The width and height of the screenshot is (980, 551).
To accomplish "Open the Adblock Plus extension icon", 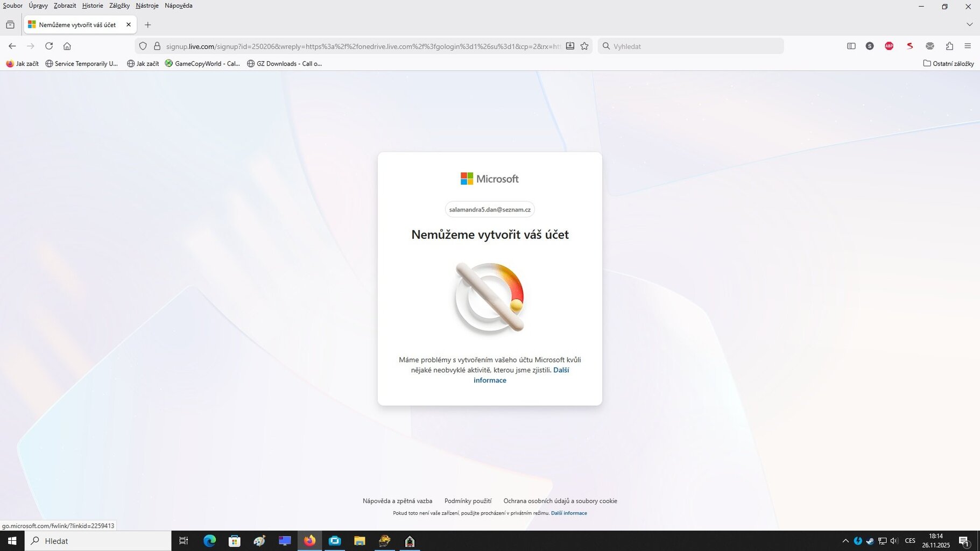I will [x=889, y=46].
